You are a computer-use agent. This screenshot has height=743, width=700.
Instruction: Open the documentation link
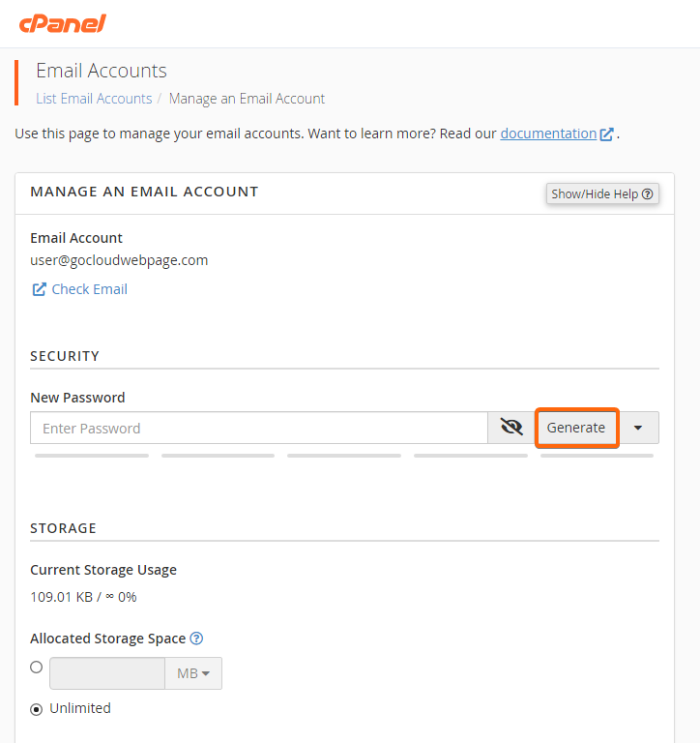pyautogui.click(x=548, y=134)
